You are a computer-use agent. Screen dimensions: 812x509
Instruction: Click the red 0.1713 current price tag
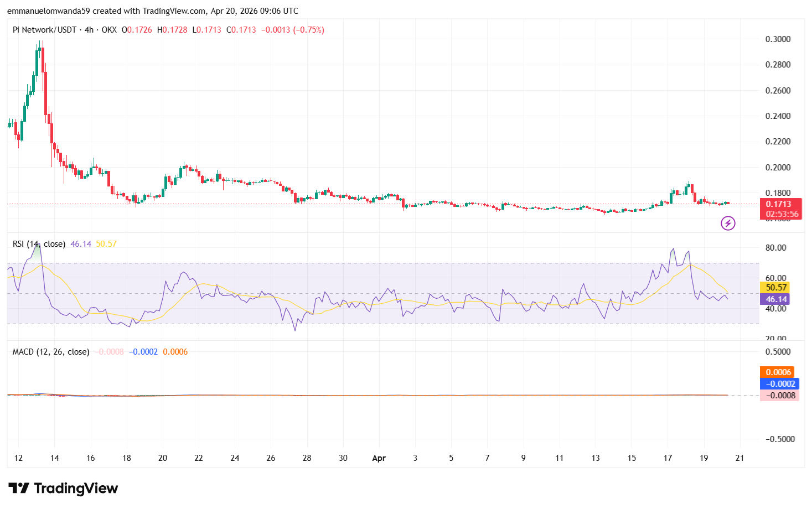pos(780,204)
